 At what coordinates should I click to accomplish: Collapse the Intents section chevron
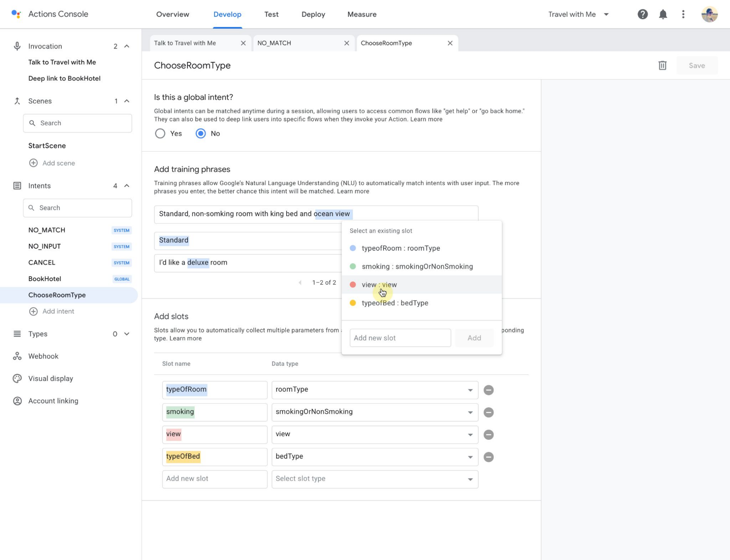point(127,186)
